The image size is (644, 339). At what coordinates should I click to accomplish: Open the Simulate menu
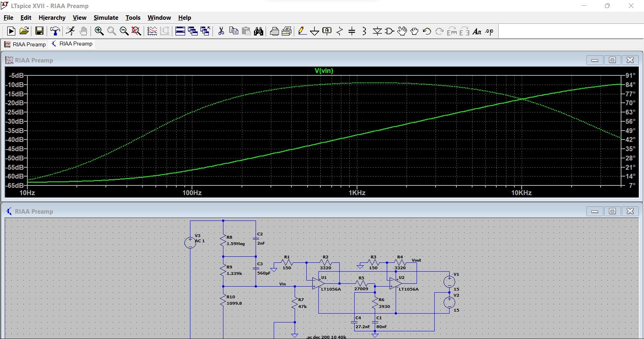click(x=106, y=18)
